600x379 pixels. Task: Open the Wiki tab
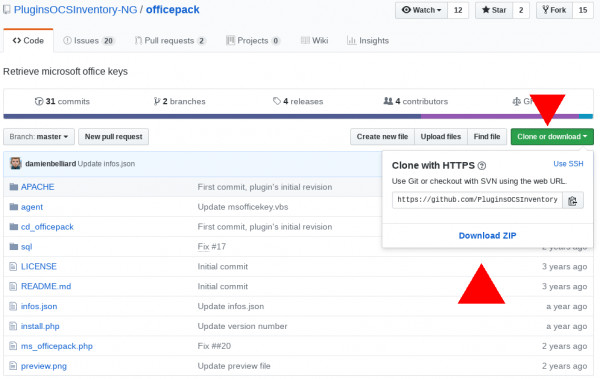coord(315,41)
